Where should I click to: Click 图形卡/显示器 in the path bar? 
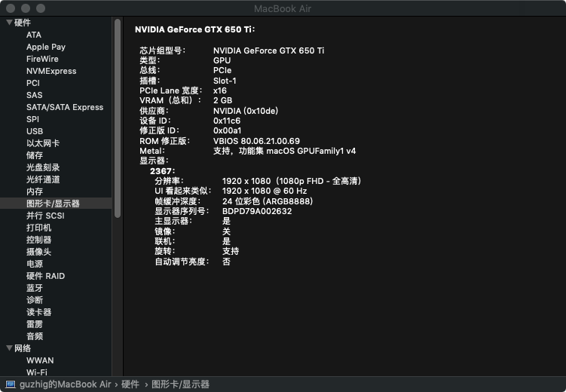180,384
